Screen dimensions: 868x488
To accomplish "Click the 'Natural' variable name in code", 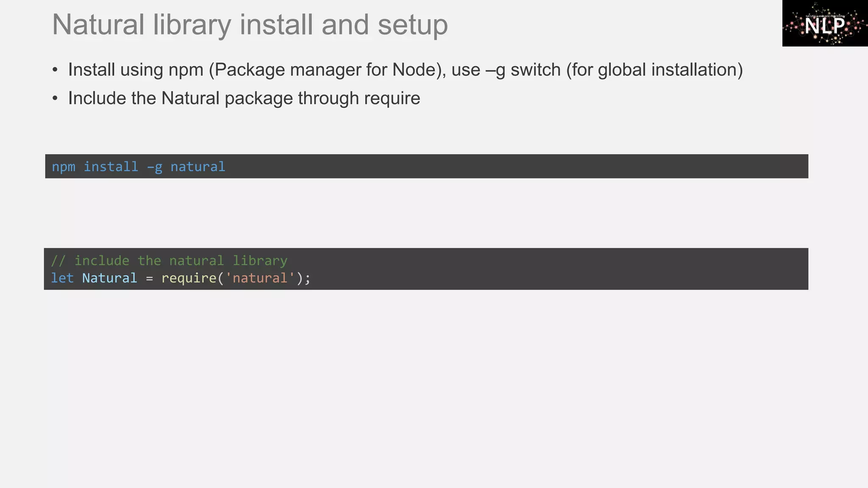I will [x=109, y=278].
